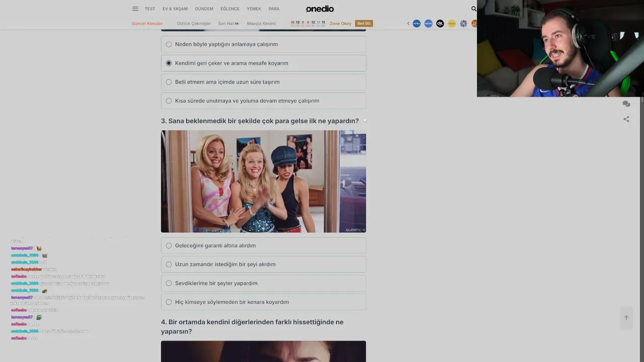Open the TEST menu item
The image size is (644, 362).
click(x=150, y=9)
